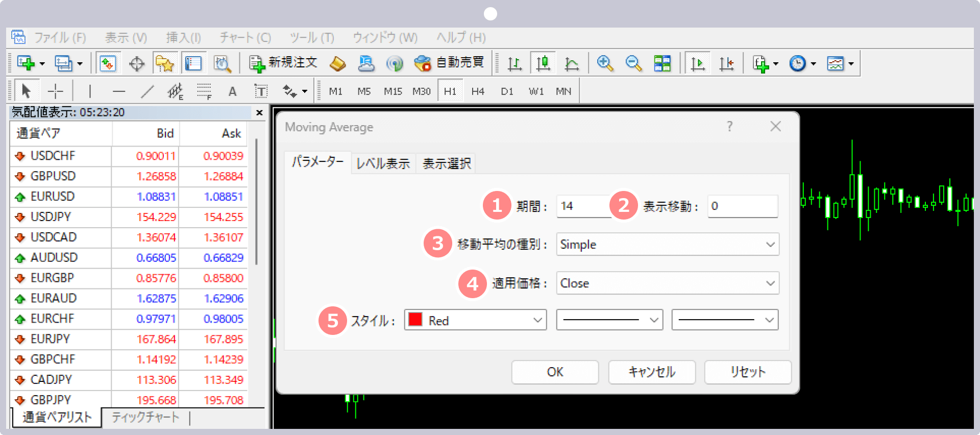Open the チャート (C) menu
The height and width of the screenshot is (435, 980).
(245, 38)
